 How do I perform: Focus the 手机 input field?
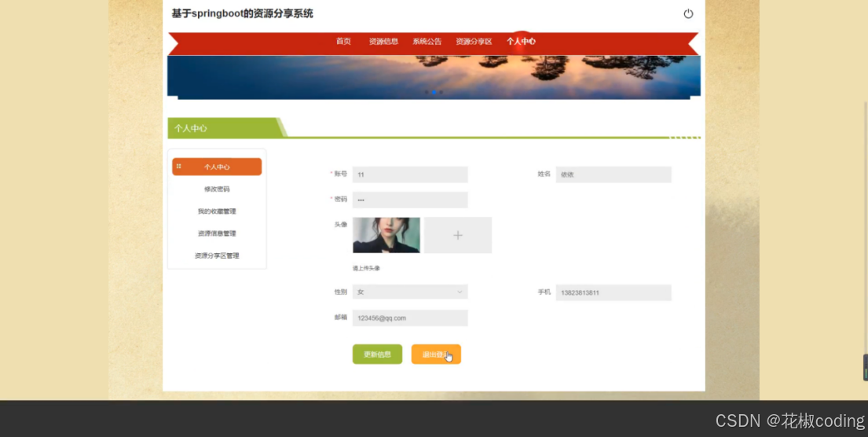(613, 292)
